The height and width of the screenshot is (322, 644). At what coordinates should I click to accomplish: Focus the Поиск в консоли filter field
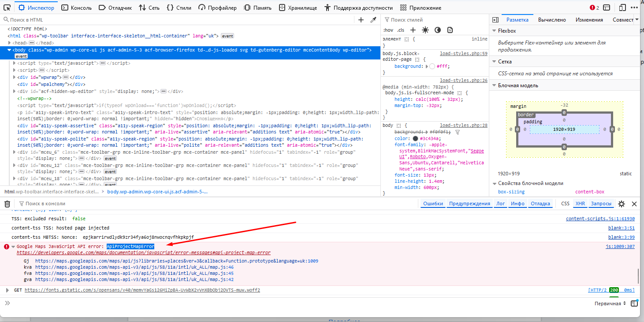[x=218, y=204]
